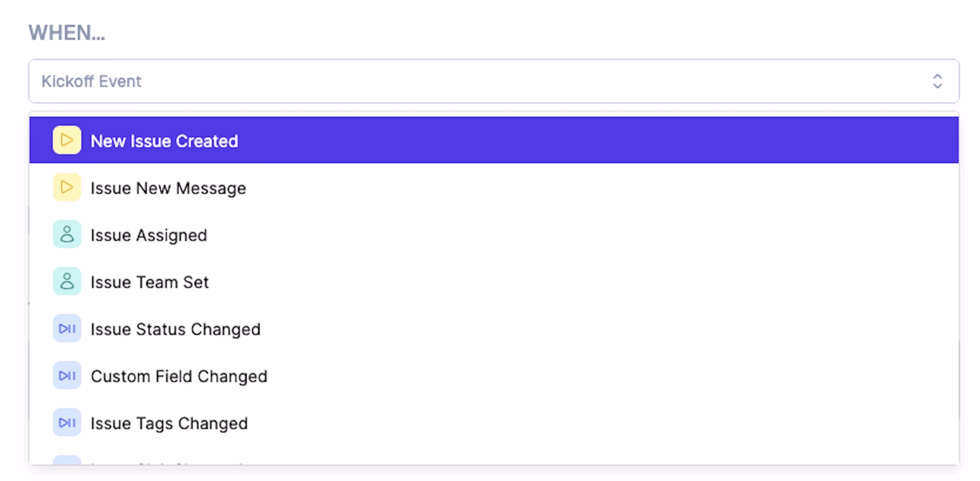Click the step icon beside Issue Status Changed
This screenshot has width=980, height=481.
(x=67, y=329)
